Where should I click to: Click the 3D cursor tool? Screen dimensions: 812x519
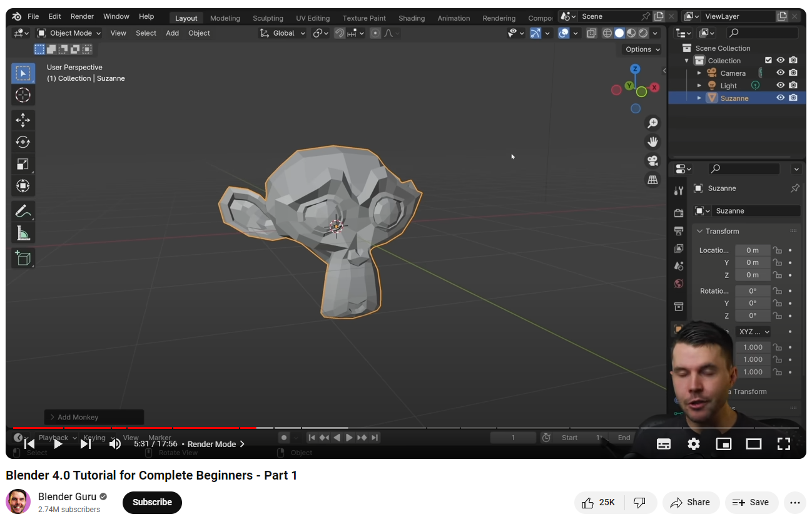point(23,95)
